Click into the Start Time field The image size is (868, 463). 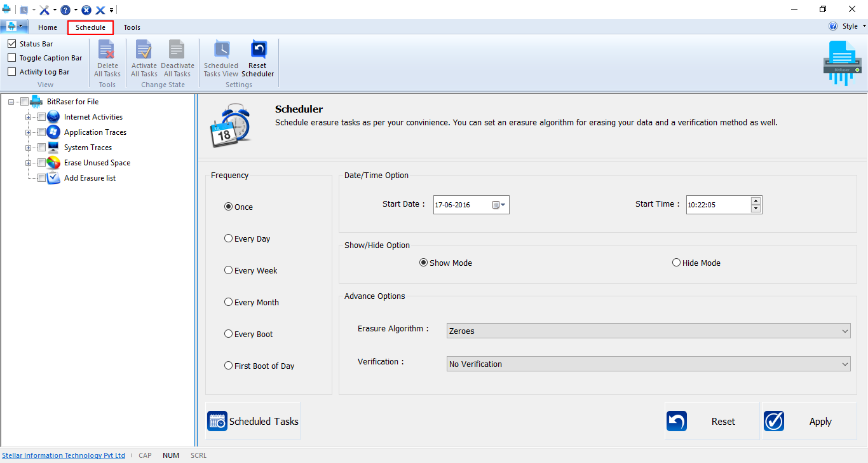click(718, 205)
